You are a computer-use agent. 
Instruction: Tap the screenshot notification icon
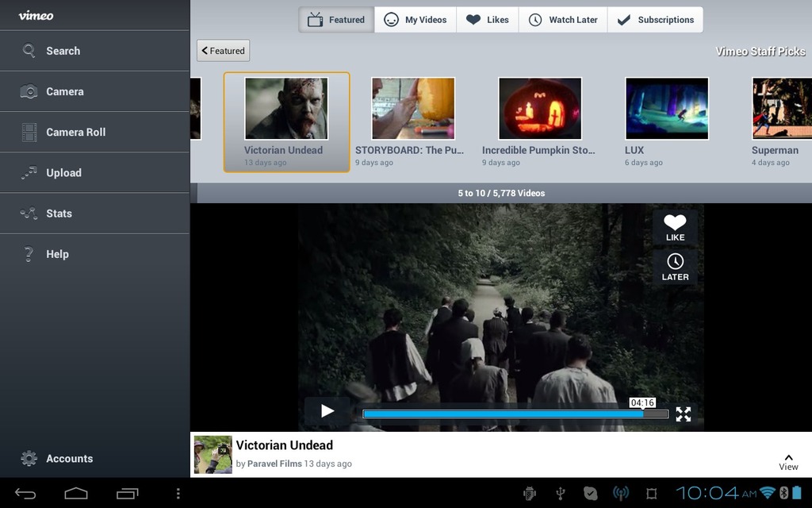click(x=652, y=493)
